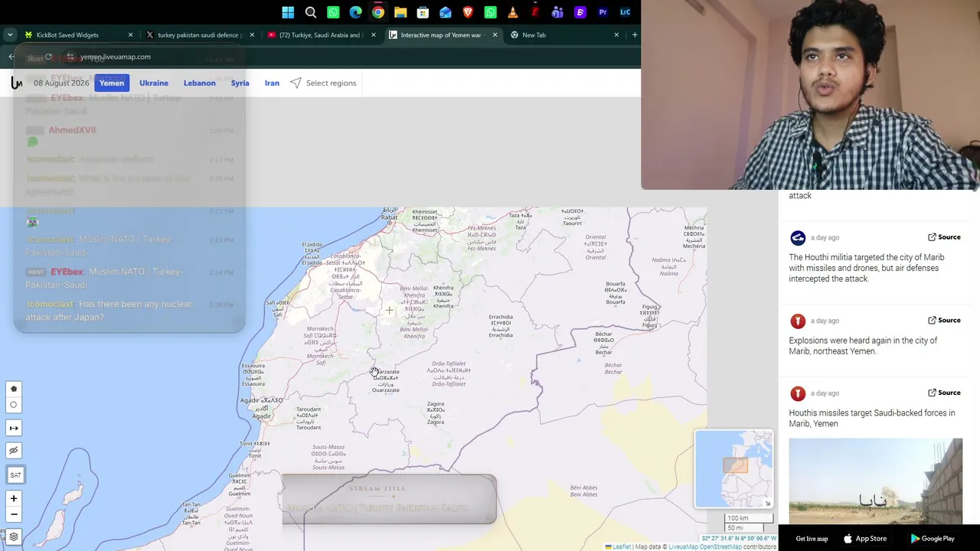Open Microsoft Store from the taskbar
Screen dimensions: 980x551
[x=423, y=12]
